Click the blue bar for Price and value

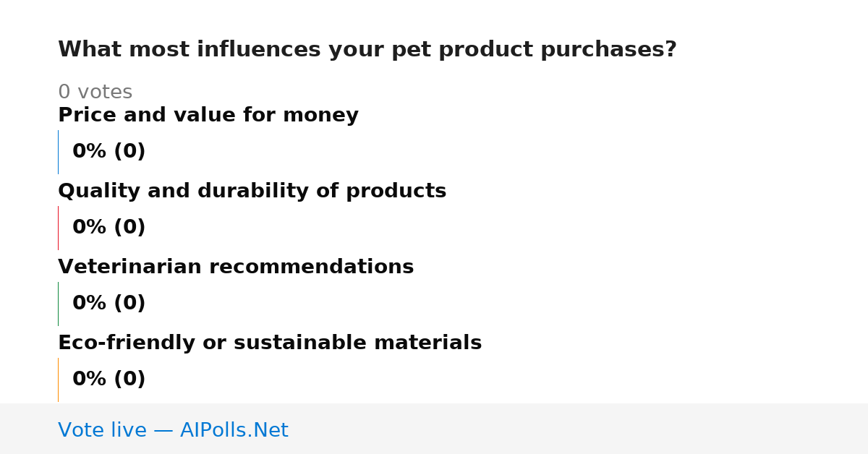(58, 152)
